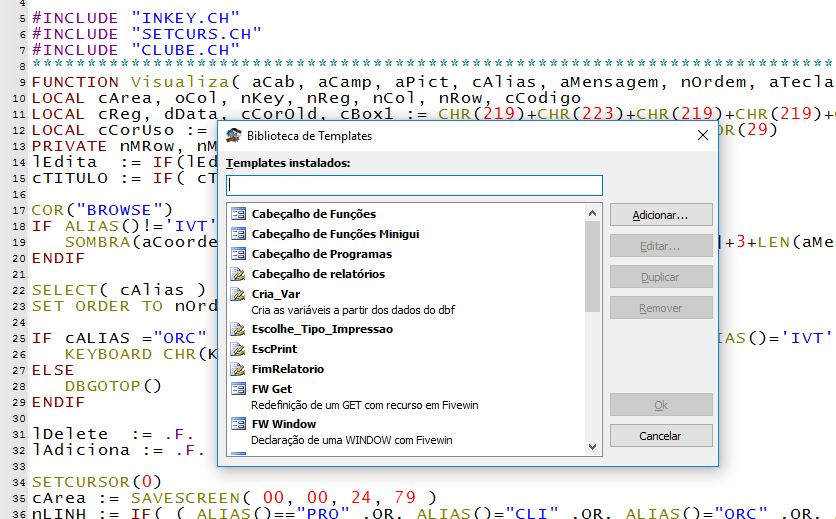Focus the Templates instalados search field
Image resolution: width=836 pixels, height=519 pixels.
414,185
